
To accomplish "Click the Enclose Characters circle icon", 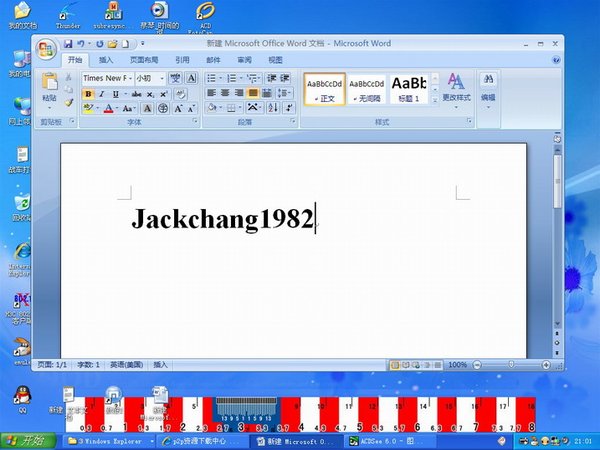I will pyautogui.click(x=163, y=108).
